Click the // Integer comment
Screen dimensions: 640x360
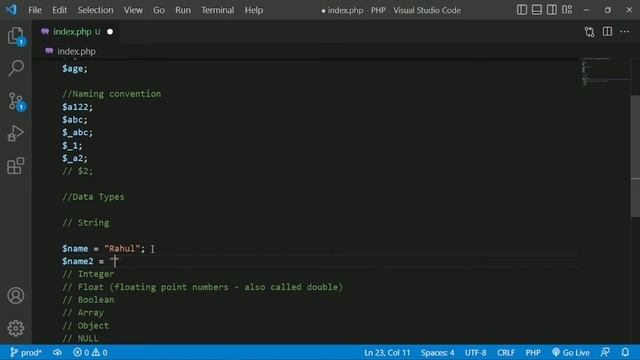pyautogui.click(x=88, y=274)
